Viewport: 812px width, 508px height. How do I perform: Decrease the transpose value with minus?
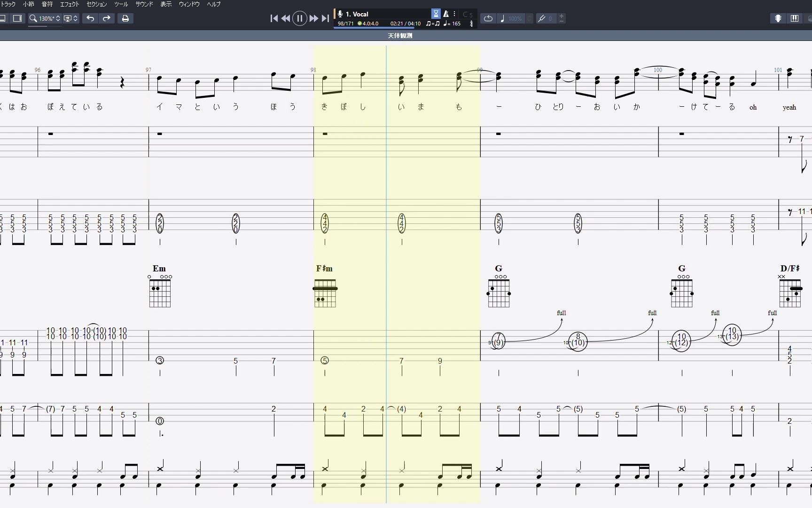[x=562, y=21]
